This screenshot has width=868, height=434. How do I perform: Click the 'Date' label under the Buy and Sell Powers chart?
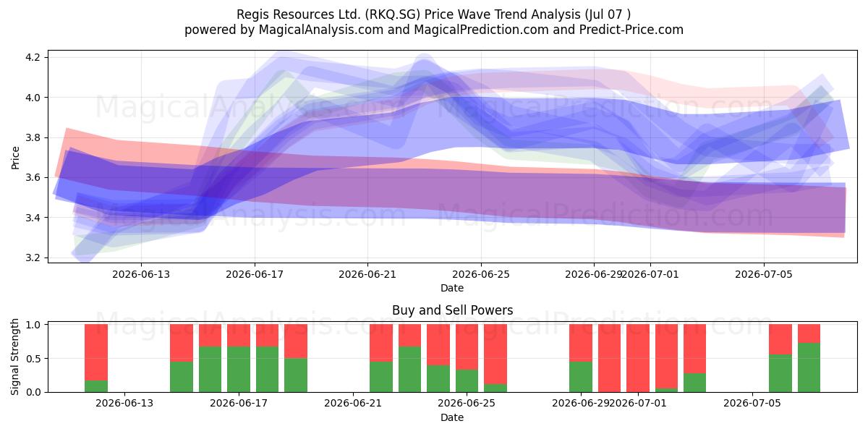[452, 417]
